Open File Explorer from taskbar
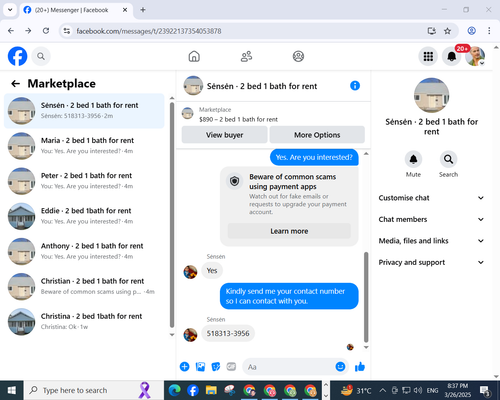500x400 pixels. pos(211,390)
